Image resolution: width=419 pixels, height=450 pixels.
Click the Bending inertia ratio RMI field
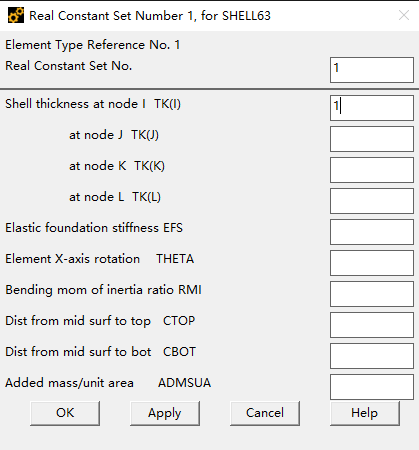pos(372,294)
